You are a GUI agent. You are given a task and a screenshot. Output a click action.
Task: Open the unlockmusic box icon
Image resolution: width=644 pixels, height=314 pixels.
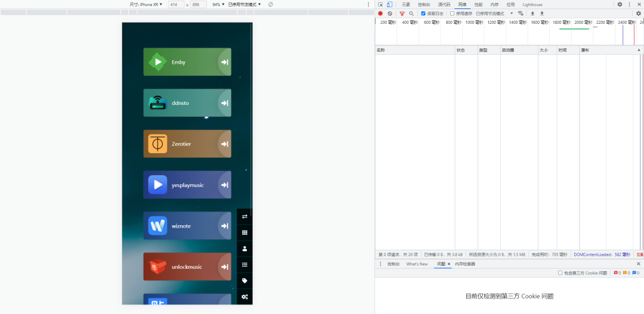tap(157, 267)
